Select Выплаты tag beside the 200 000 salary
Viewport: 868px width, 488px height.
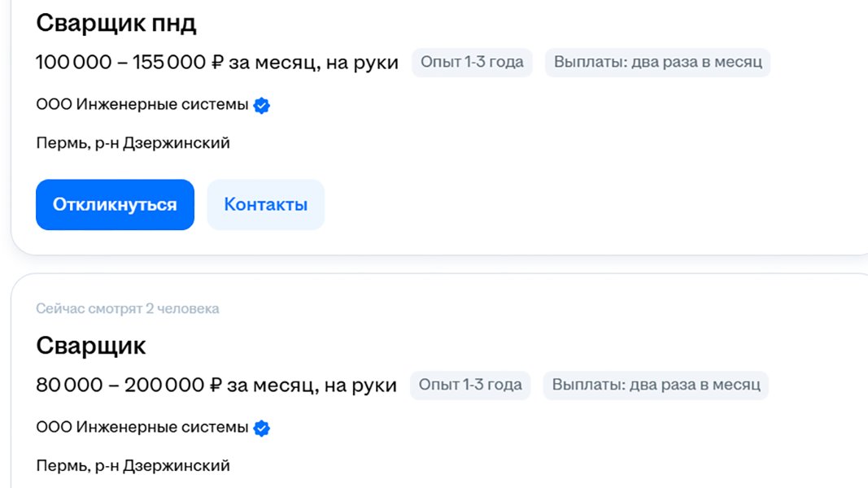(656, 386)
